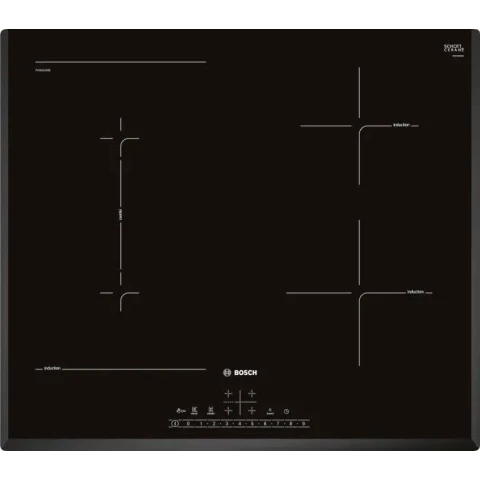The height and width of the screenshot is (480, 480).
Task: Select the front-left zone plus symbol
Action: coord(228,410)
